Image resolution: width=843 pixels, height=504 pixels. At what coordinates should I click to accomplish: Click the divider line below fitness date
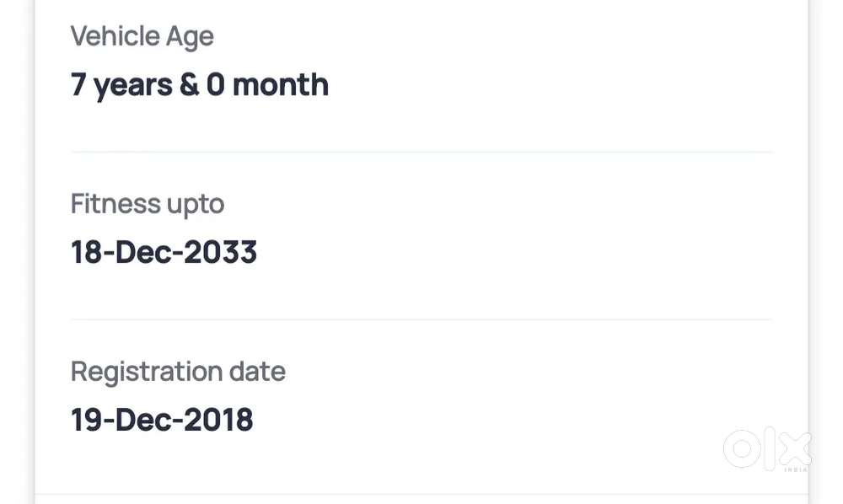click(421, 319)
